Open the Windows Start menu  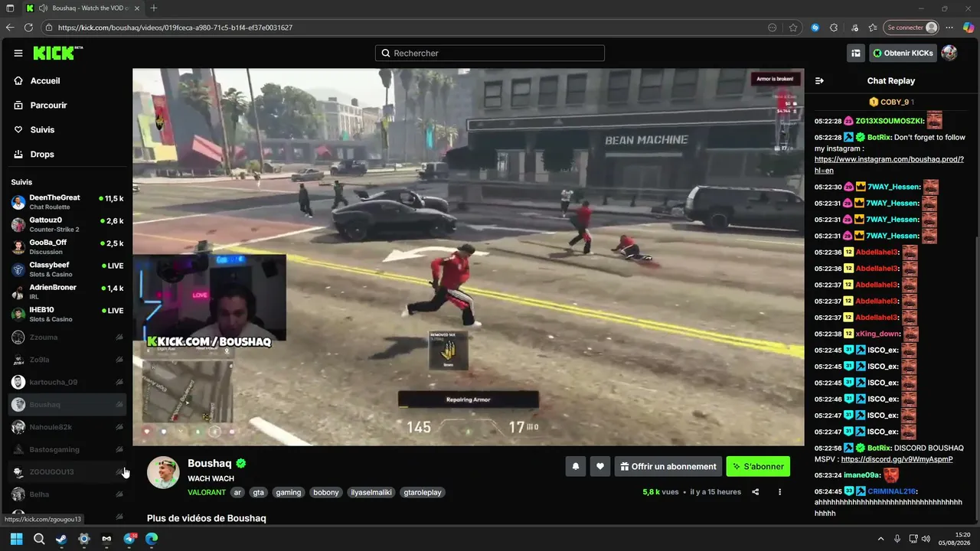(x=16, y=539)
